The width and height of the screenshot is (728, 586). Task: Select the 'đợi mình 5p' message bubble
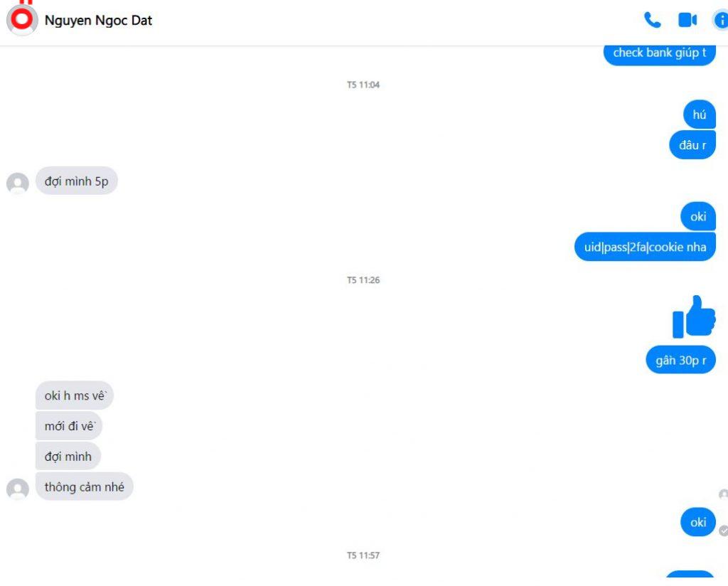(77, 181)
